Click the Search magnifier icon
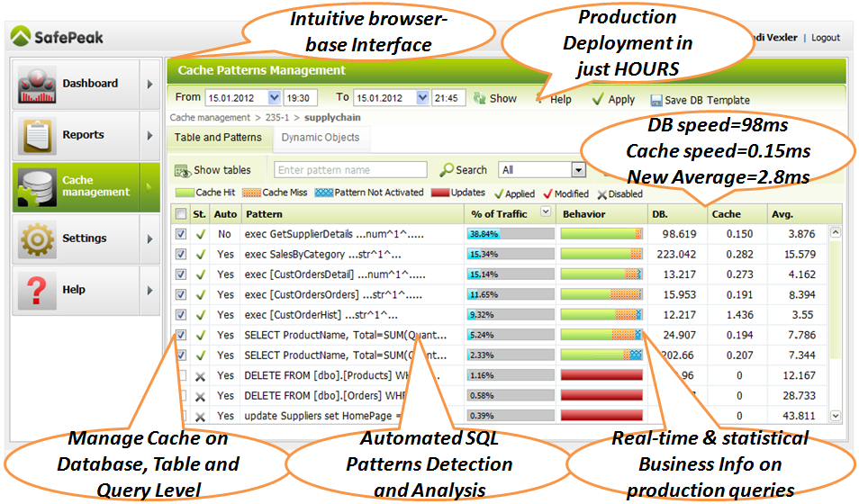Viewport: 859px width, 504px height. [446, 170]
